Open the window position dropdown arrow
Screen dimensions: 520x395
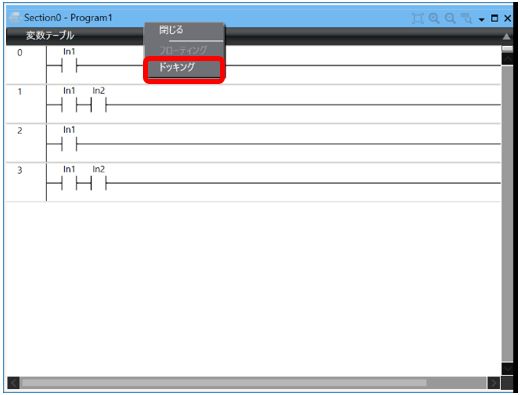(x=481, y=19)
